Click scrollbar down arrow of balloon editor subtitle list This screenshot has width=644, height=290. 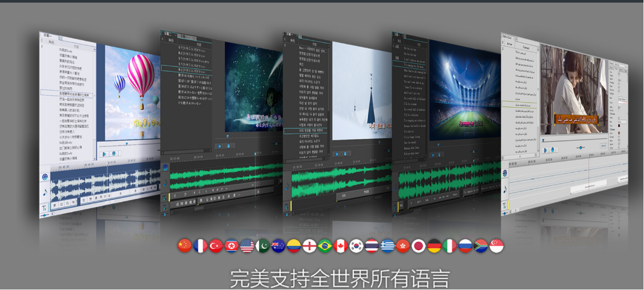coord(94,158)
